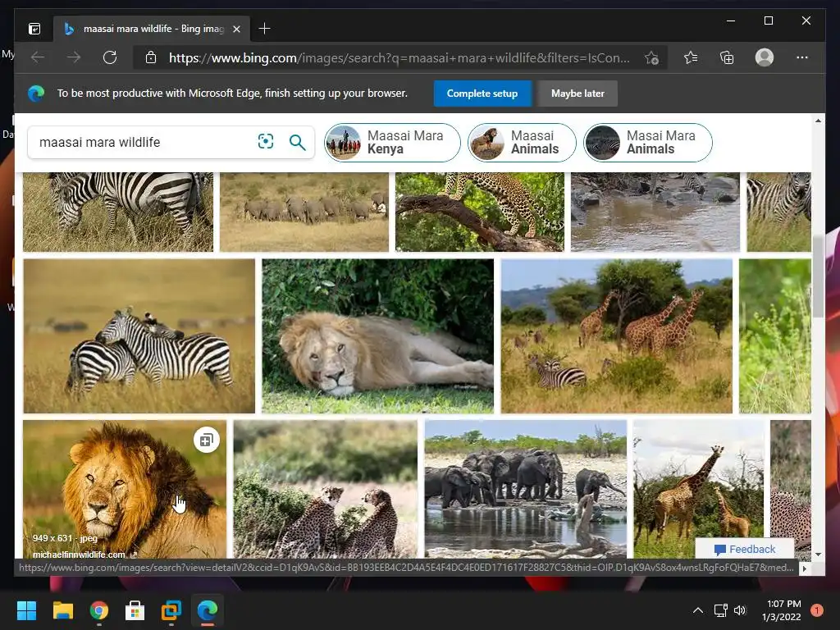Open notification badge in tray
This screenshot has height=630, width=840.
pos(817,610)
